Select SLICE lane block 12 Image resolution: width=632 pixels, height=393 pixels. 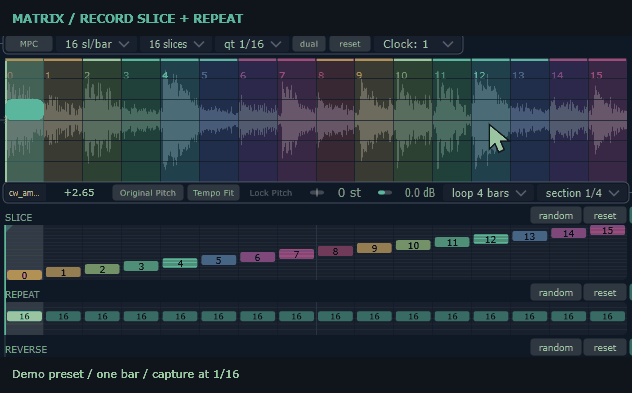coord(491,239)
